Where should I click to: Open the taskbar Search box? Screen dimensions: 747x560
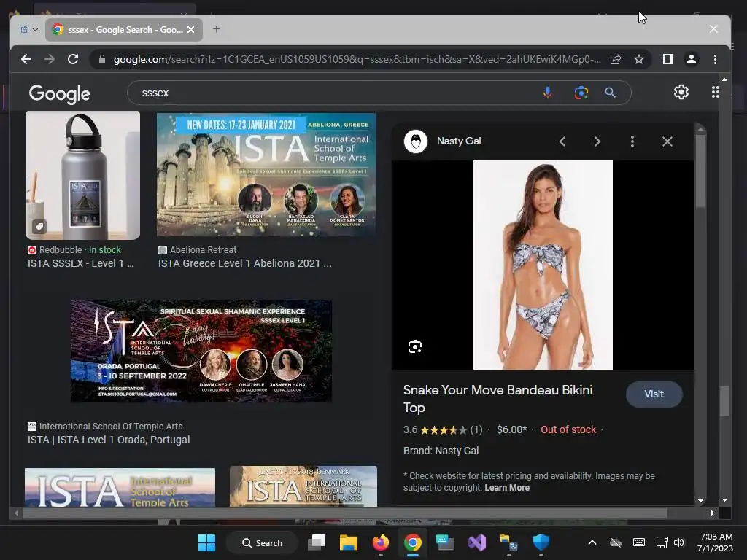pyautogui.click(x=262, y=542)
